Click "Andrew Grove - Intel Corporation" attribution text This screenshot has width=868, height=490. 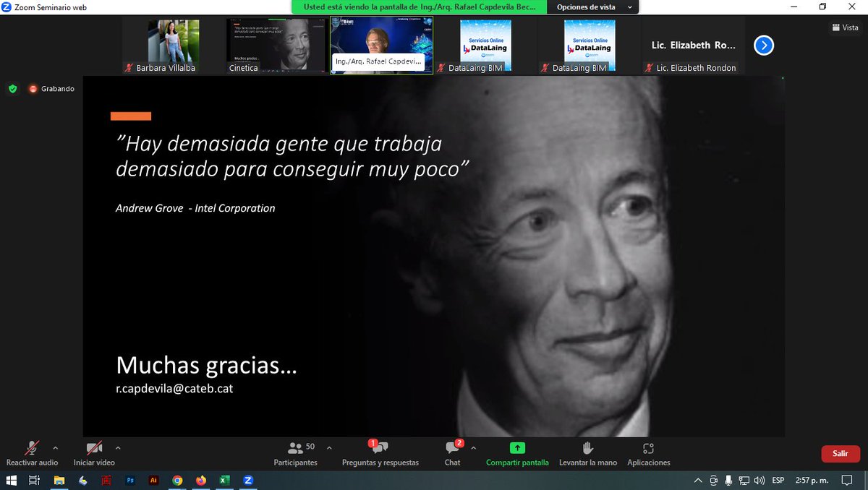(195, 208)
